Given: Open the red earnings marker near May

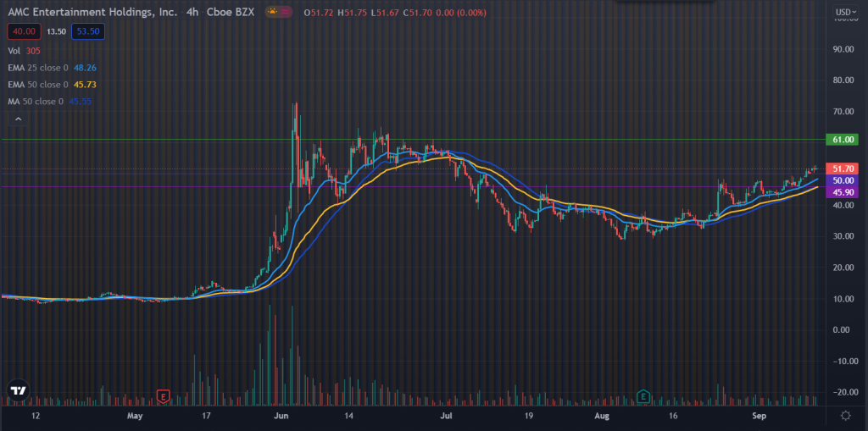Looking at the screenshot, I should coord(163,396).
